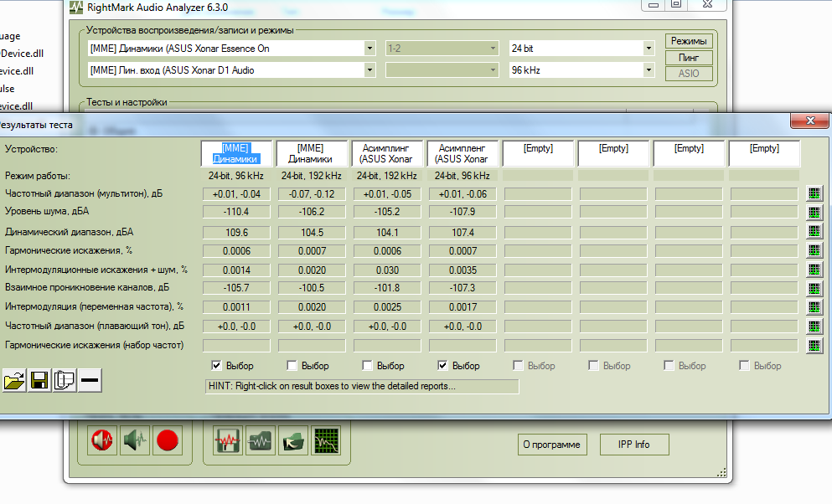Uncheck Выбор under [MME] Динамики 24-bit, 96 kHz

tap(216, 365)
